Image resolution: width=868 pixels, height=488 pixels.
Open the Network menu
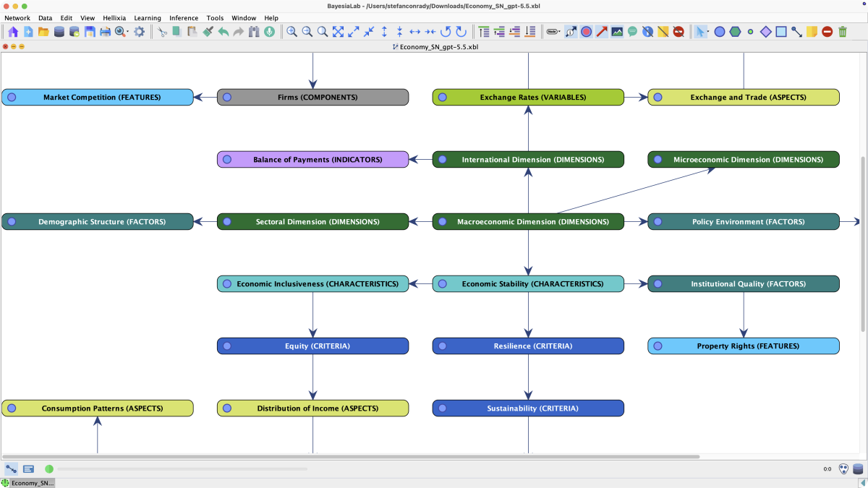point(17,18)
